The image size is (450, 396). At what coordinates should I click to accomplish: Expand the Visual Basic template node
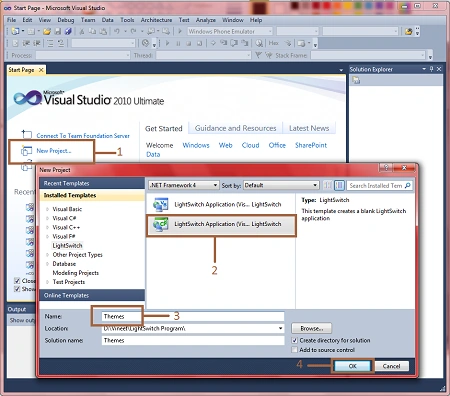pos(47,209)
